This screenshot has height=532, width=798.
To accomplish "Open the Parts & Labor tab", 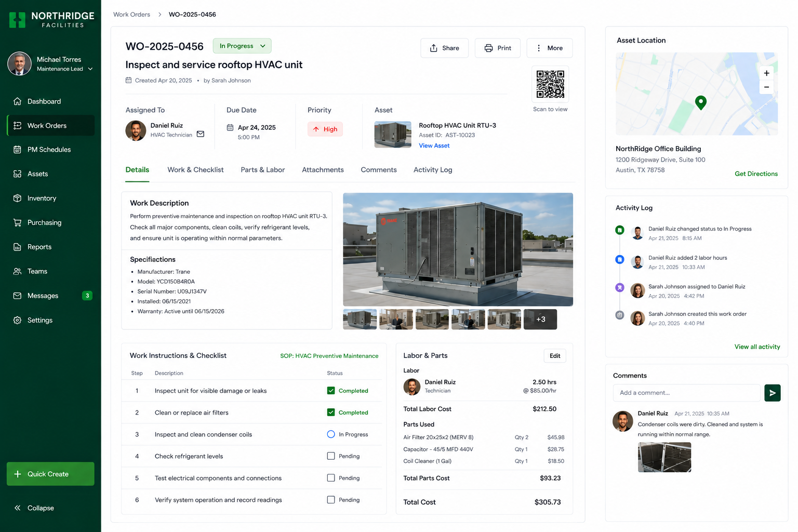I will click(263, 170).
